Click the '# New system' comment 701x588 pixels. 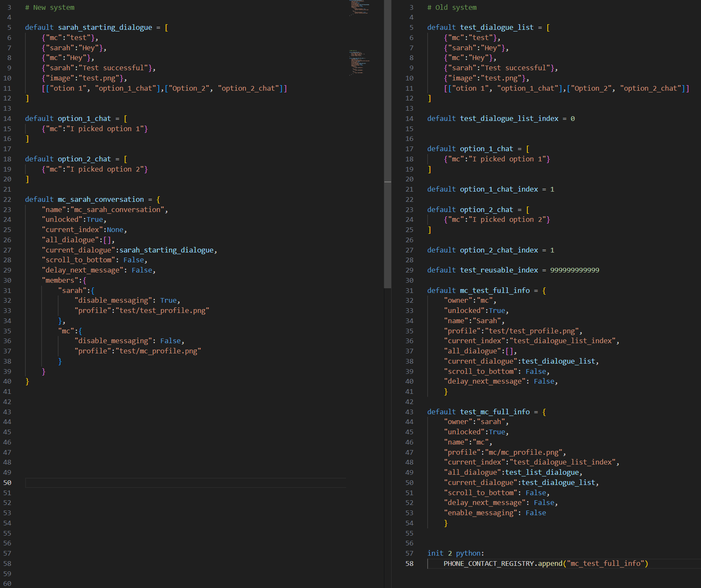[x=50, y=7]
